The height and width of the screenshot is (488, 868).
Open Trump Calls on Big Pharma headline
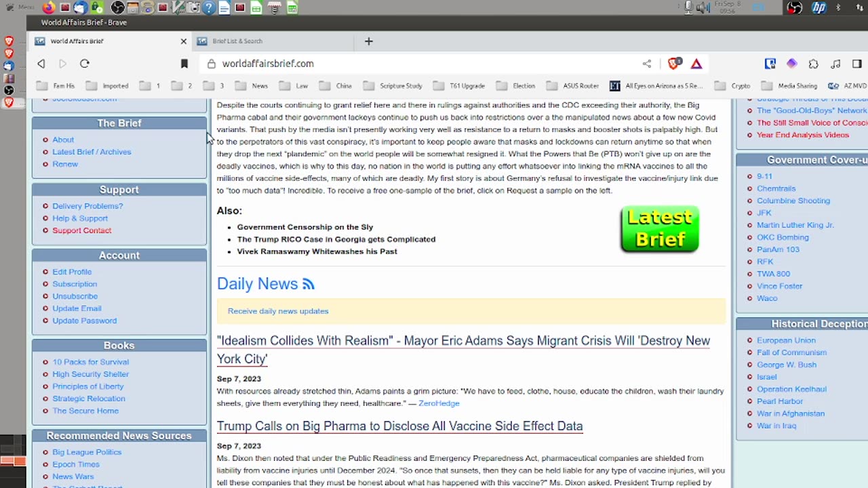(399, 426)
